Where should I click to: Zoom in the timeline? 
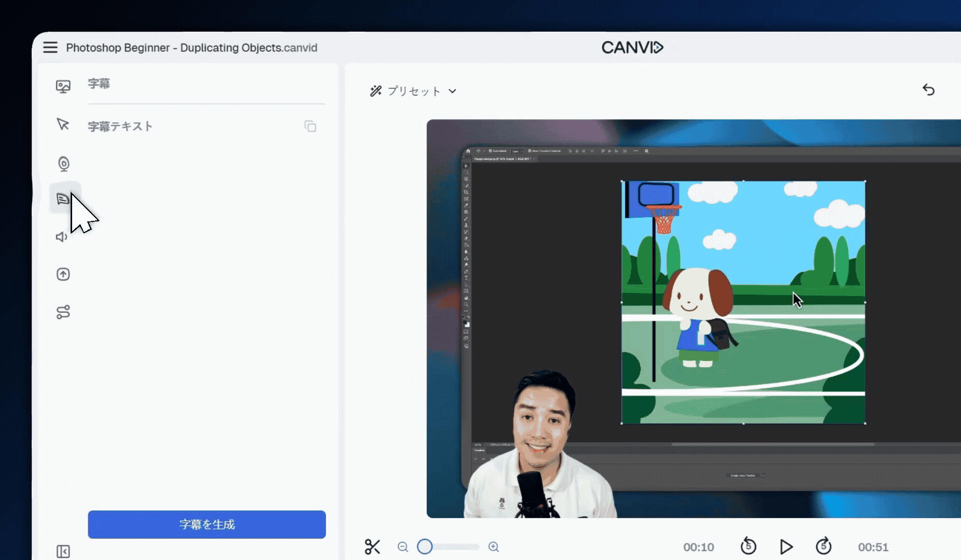pos(493,547)
